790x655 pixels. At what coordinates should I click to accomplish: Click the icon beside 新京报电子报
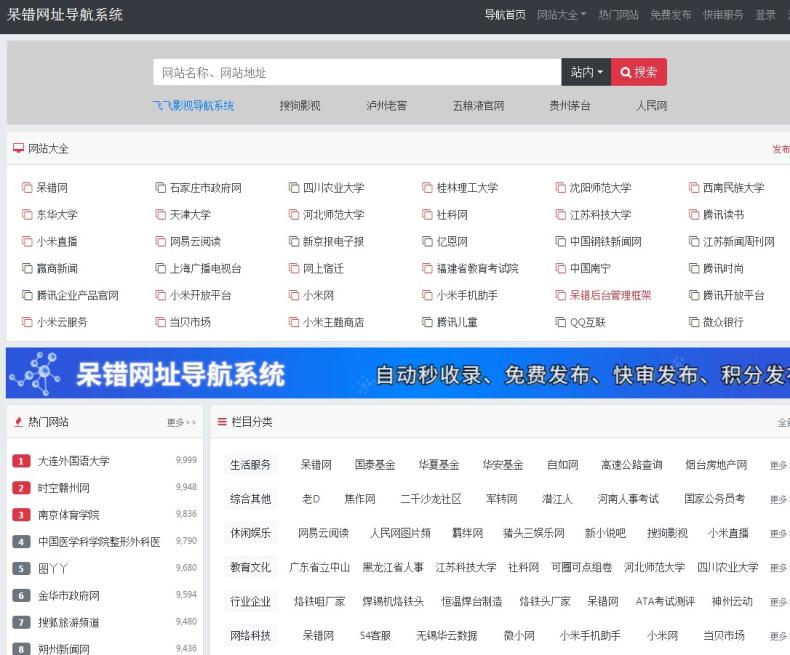(294, 241)
